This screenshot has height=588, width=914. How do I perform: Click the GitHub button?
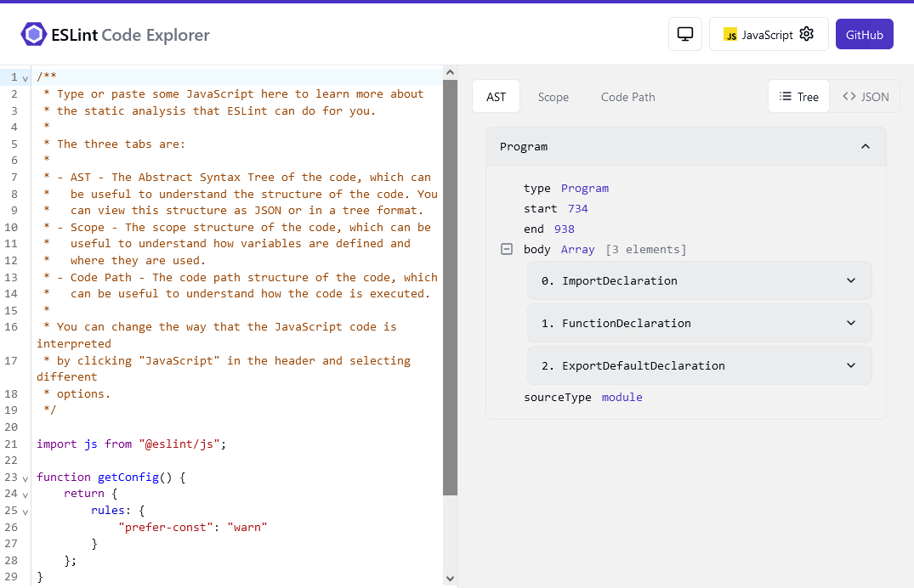[x=865, y=34]
